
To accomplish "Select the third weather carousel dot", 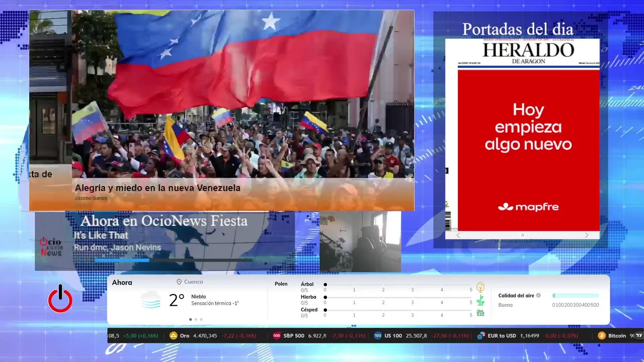I will tap(201, 319).
